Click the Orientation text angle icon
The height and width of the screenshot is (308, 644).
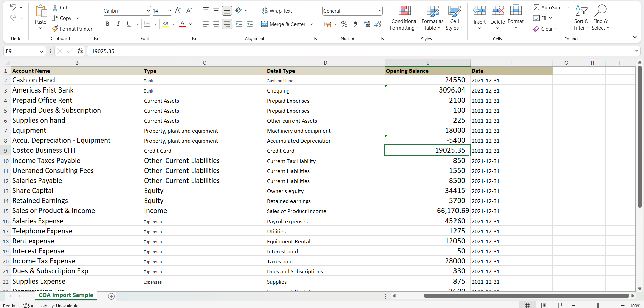pyautogui.click(x=239, y=11)
